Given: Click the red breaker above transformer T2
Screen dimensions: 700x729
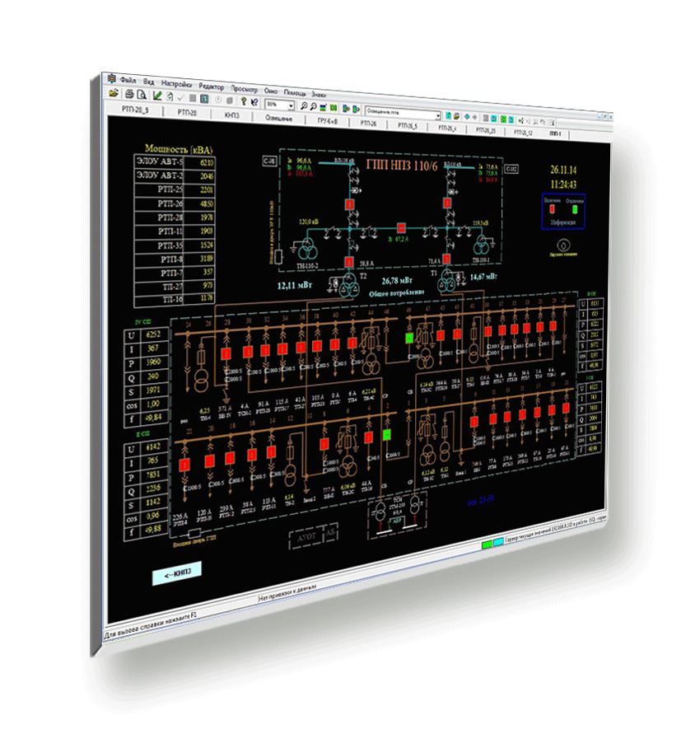Looking at the screenshot, I should [x=349, y=263].
